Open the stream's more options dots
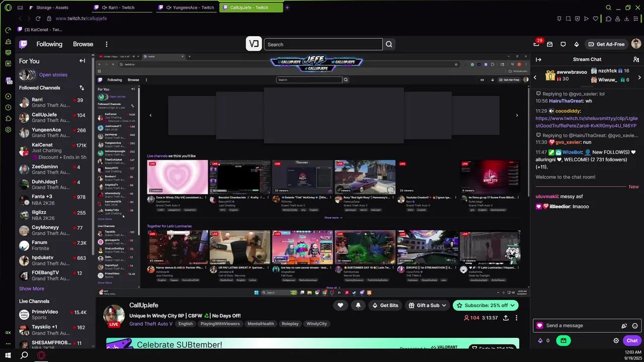The height and width of the screenshot is (362, 644). click(516, 318)
